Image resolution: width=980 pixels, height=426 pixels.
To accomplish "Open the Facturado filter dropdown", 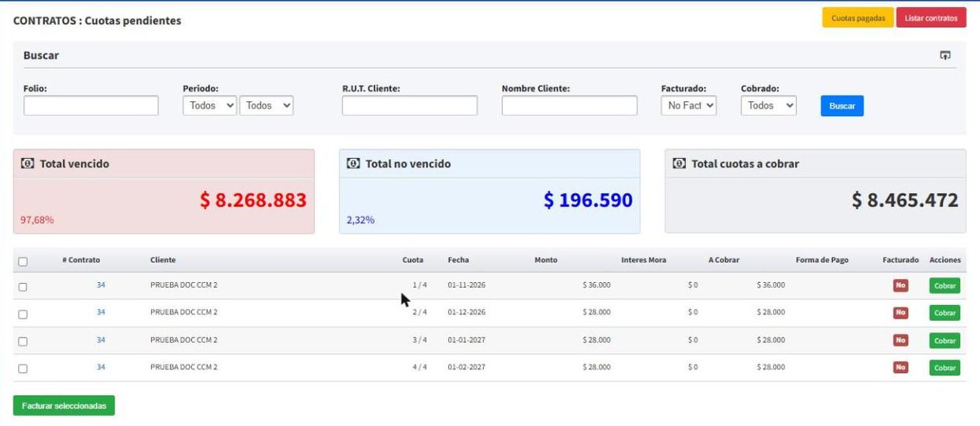I will coord(688,105).
